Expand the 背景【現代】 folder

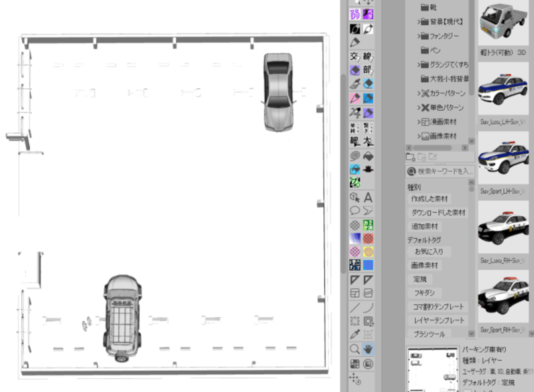click(419, 22)
